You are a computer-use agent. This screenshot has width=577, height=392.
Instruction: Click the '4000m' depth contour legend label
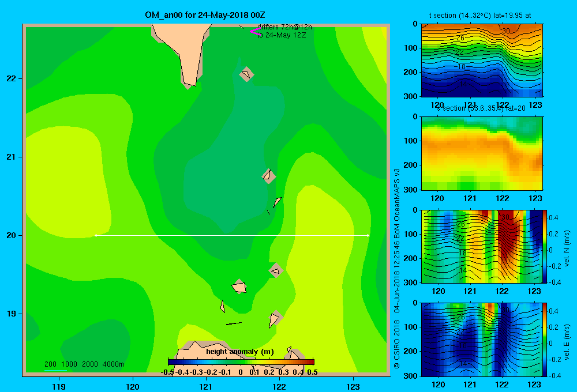(x=113, y=364)
